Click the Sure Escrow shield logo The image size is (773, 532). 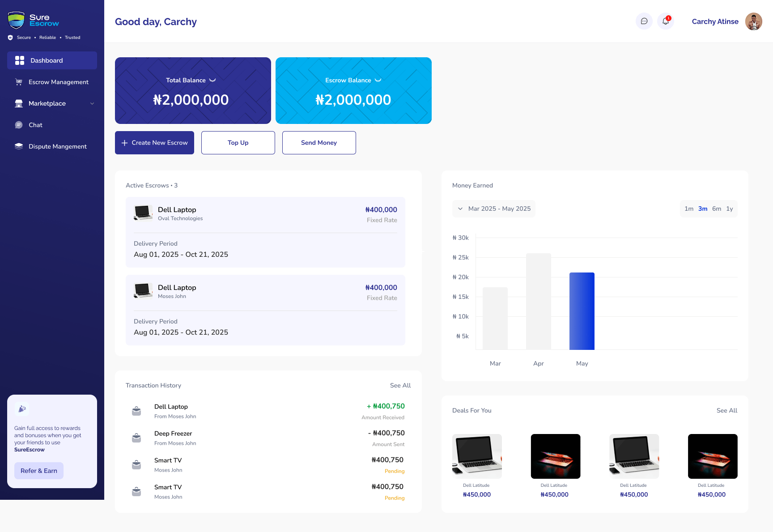pos(16,21)
